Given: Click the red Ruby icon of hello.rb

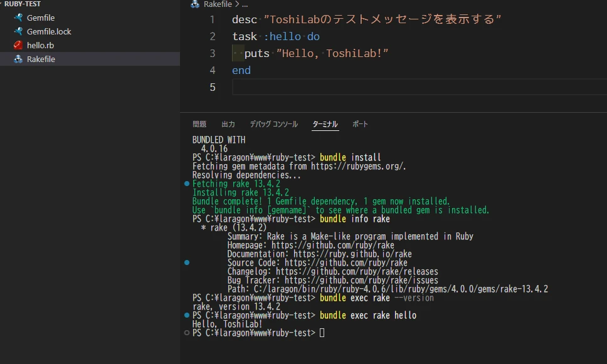Looking at the screenshot, I should coord(18,45).
